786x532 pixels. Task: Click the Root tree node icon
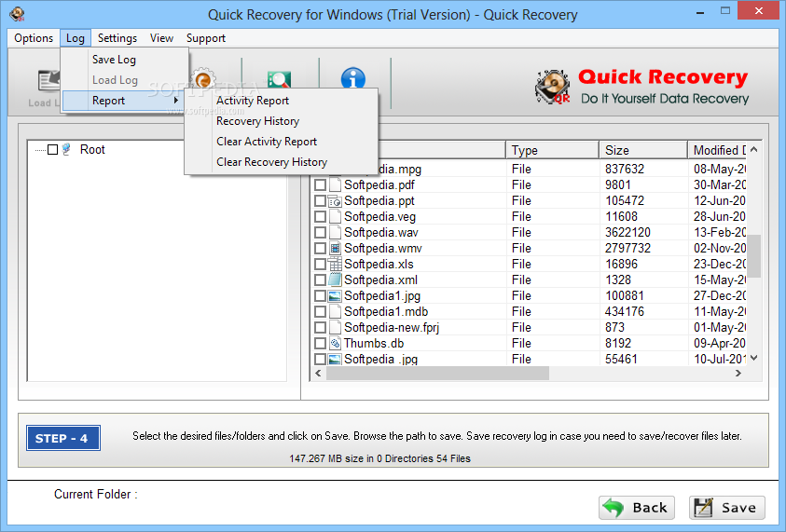[67, 149]
